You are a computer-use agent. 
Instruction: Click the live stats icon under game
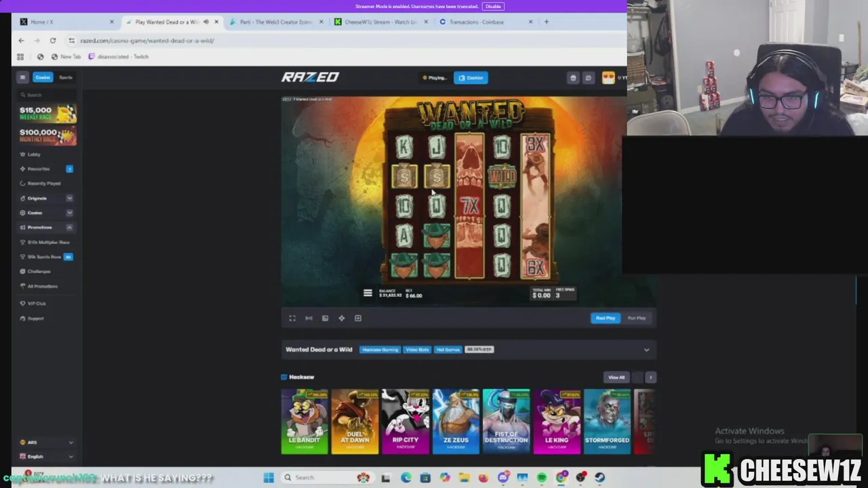pyautogui.click(x=325, y=318)
